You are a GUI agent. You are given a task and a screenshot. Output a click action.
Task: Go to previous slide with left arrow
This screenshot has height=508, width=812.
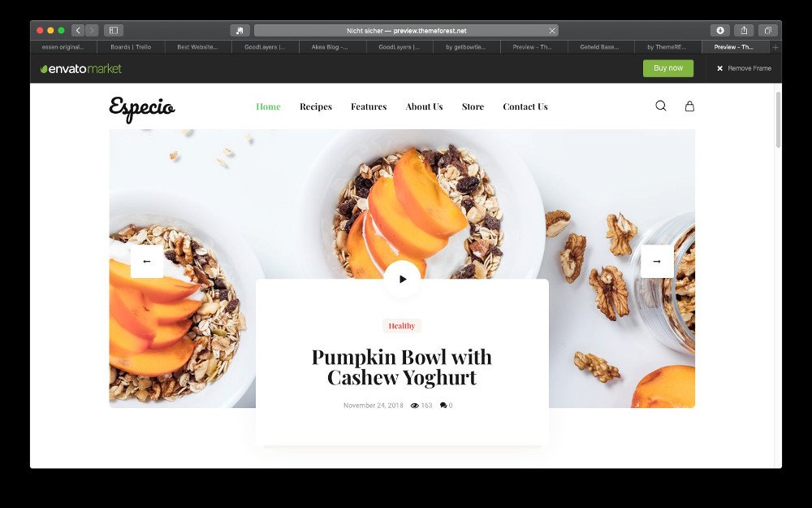click(147, 261)
